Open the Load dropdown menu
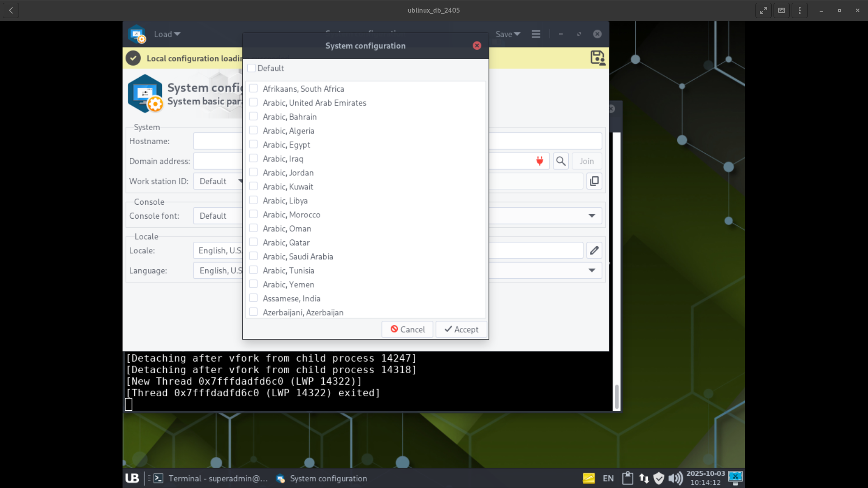 point(167,34)
